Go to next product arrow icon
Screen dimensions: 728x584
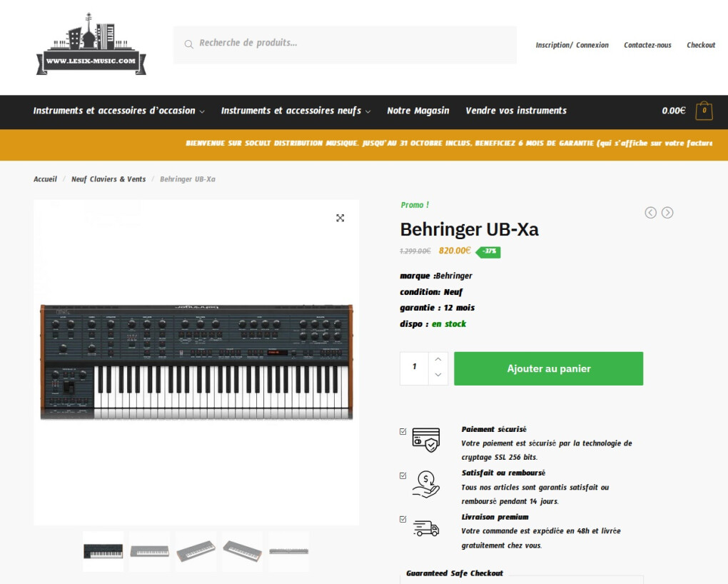[x=667, y=213]
